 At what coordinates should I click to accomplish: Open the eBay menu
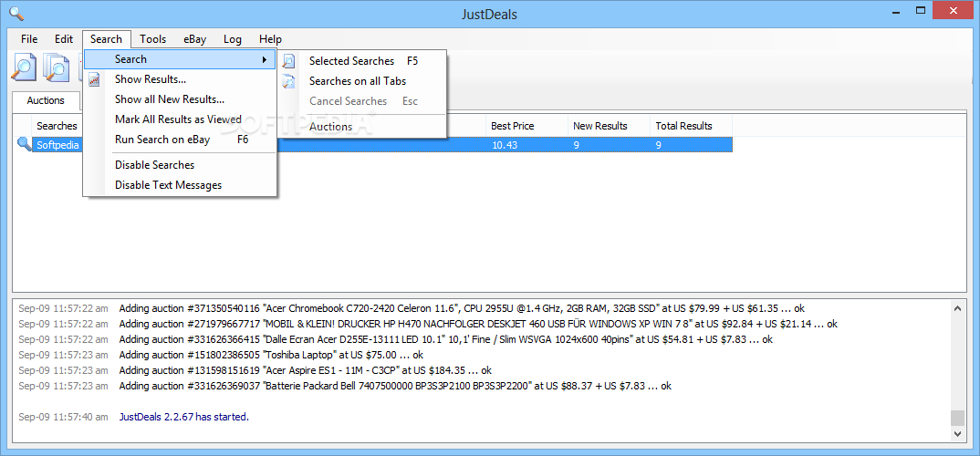[x=195, y=38]
